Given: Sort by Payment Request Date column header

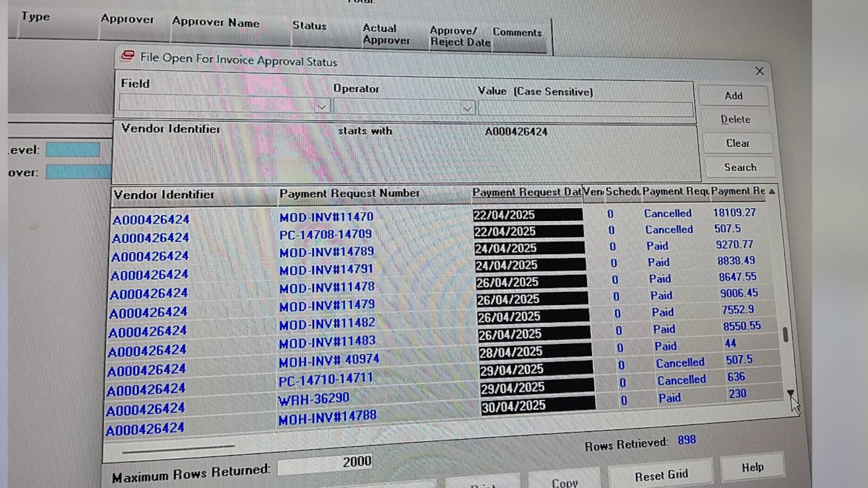Looking at the screenshot, I should (x=526, y=193).
